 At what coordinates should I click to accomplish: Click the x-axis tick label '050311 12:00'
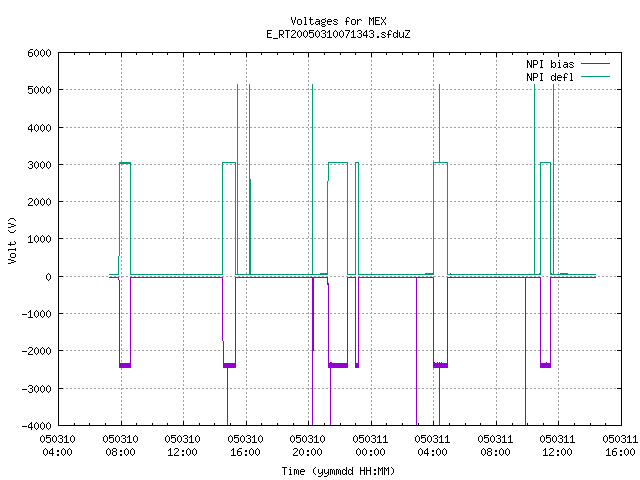tap(557, 446)
